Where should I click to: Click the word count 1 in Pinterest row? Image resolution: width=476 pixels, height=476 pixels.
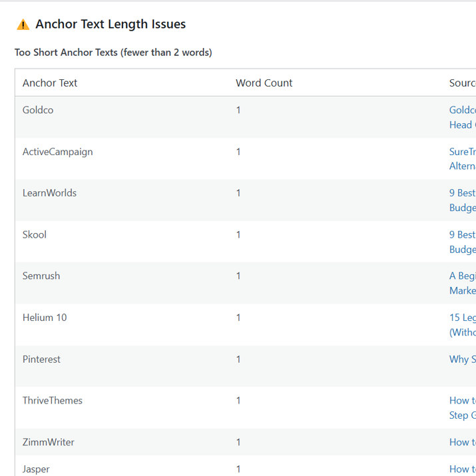point(238,359)
